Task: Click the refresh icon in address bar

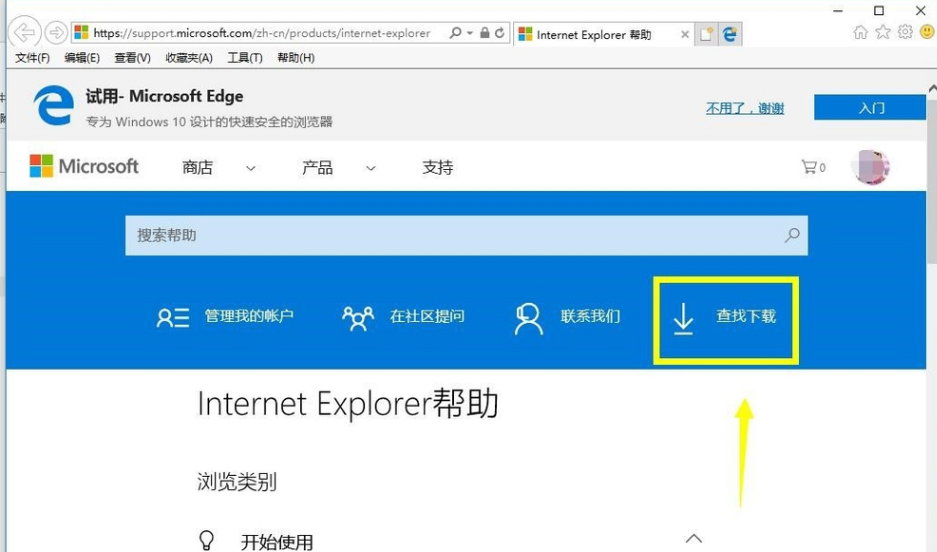Action: click(x=500, y=33)
